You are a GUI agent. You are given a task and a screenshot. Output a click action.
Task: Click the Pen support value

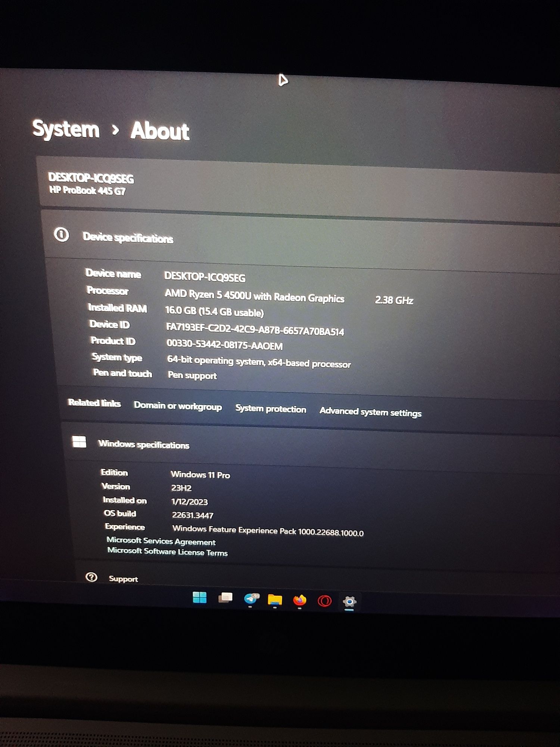pyautogui.click(x=192, y=375)
